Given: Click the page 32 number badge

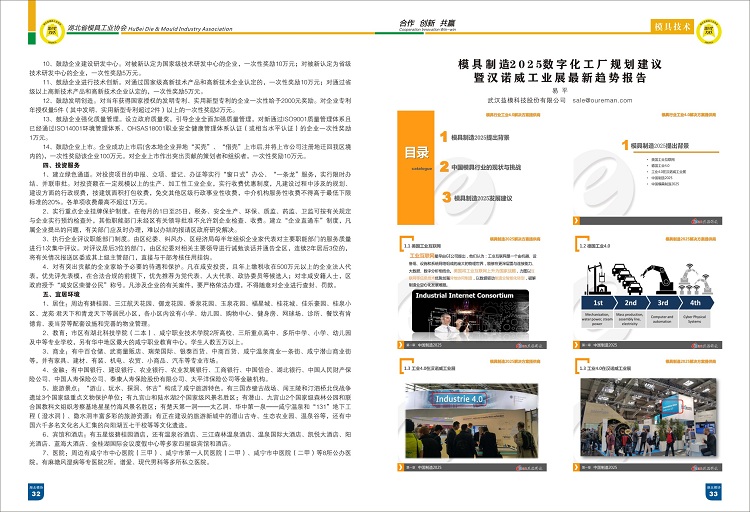Looking at the screenshot, I should (36, 492).
